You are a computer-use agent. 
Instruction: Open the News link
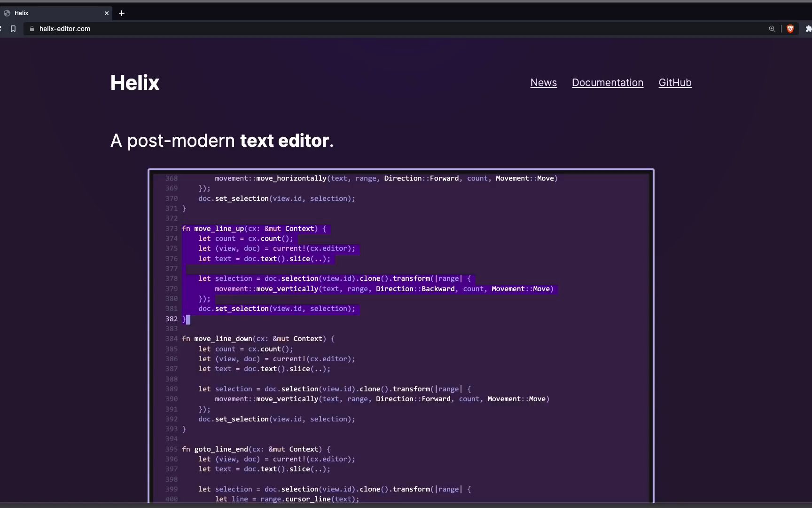pyautogui.click(x=543, y=83)
